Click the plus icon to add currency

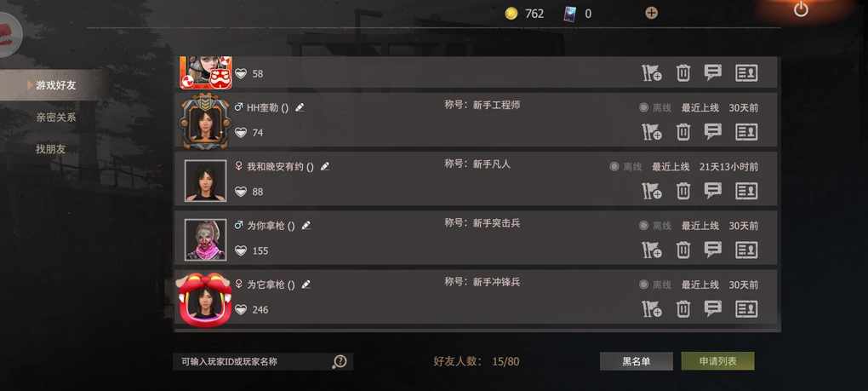click(x=652, y=13)
